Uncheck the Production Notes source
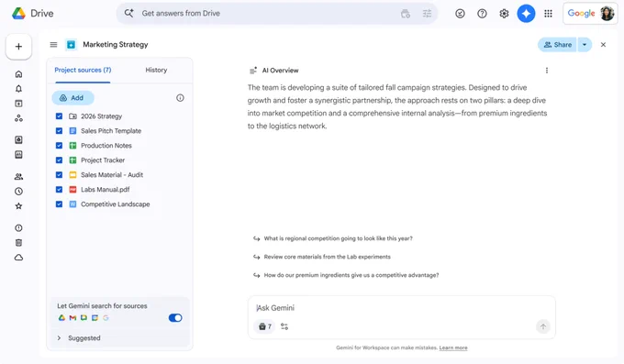Screen dimensions: 624x364 59,146
